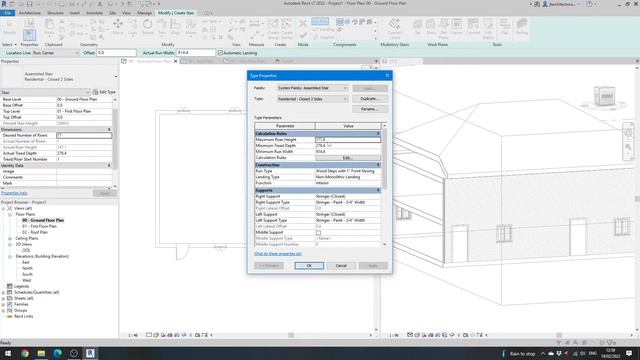The width and height of the screenshot is (640, 360).
Task: Click the Revit taskbar icon
Action: pyautogui.click(x=90, y=353)
